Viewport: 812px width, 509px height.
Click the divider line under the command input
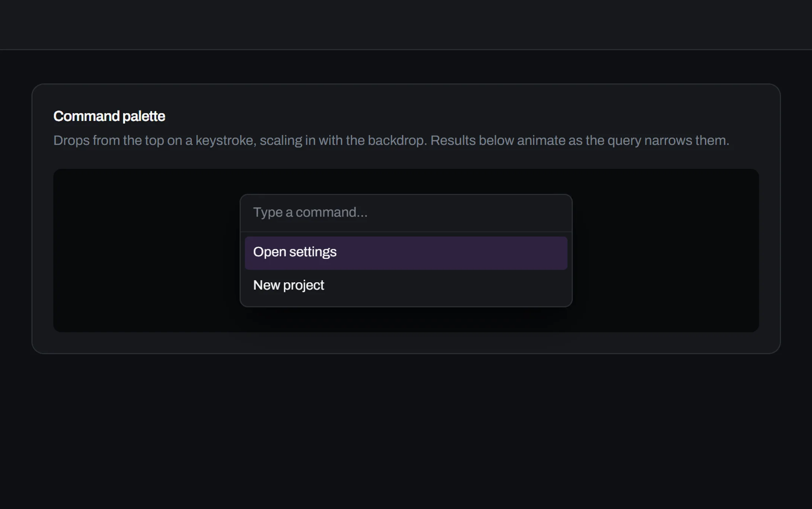pyautogui.click(x=406, y=232)
